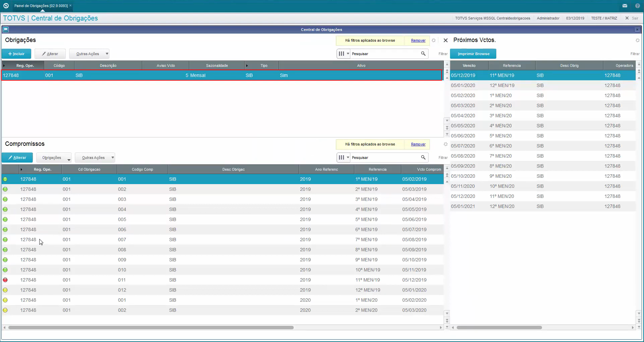Open Compromissos browse settings gear
The width and height of the screenshot is (644, 342).
click(446, 144)
